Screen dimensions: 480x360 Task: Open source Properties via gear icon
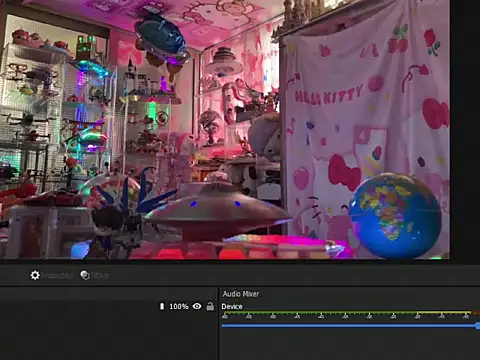pyautogui.click(x=35, y=275)
